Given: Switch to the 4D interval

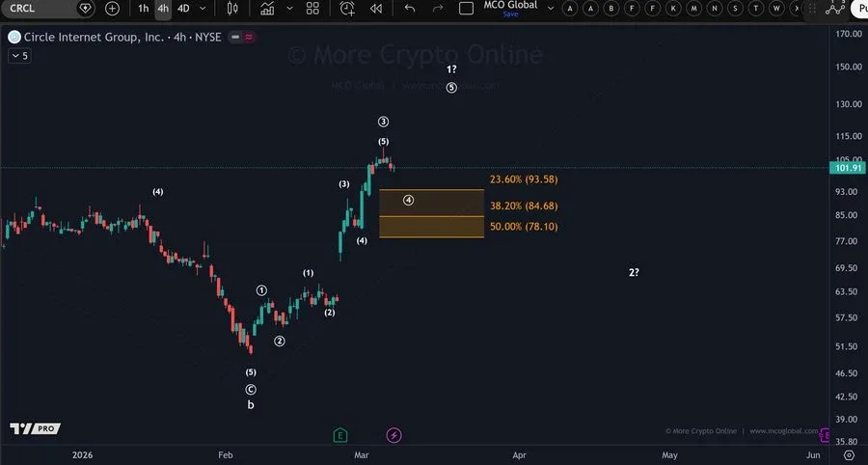Looking at the screenshot, I should [x=183, y=9].
